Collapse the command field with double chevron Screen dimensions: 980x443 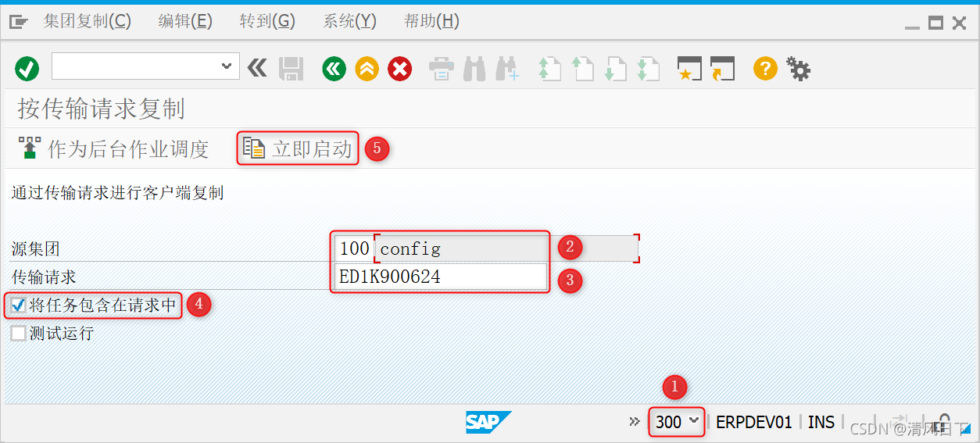tap(256, 68)
